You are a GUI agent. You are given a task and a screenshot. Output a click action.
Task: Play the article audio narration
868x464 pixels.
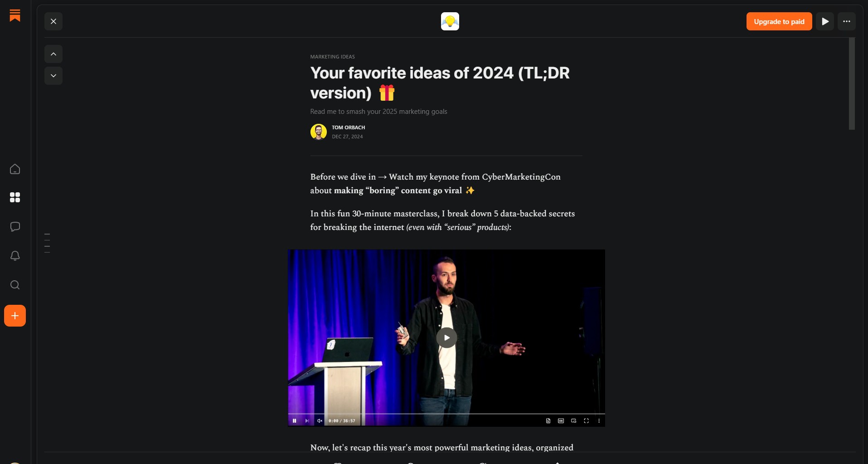825,21
